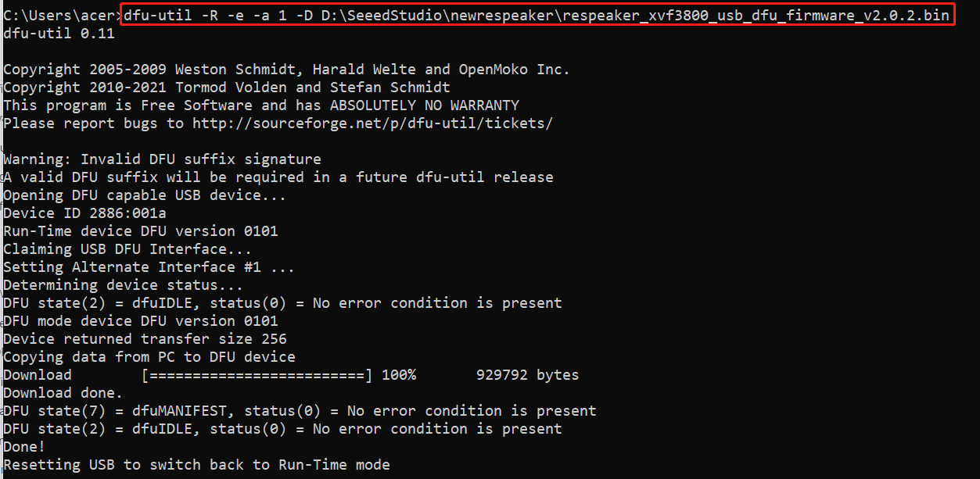Click the 'Warning: Invalid DFU suffix signature' line

tap(162, 159)
